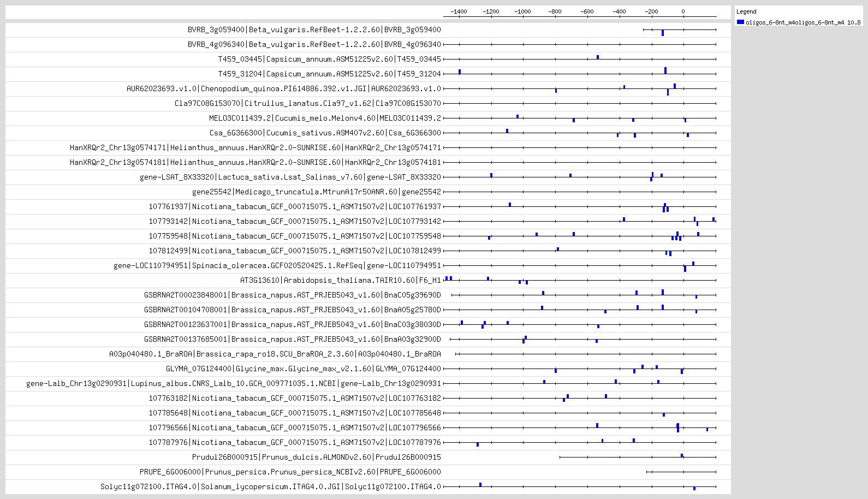Click the Prudul26B000915 Prunus_dulcis label
This screenshot has width=868, height=499.
317,457
